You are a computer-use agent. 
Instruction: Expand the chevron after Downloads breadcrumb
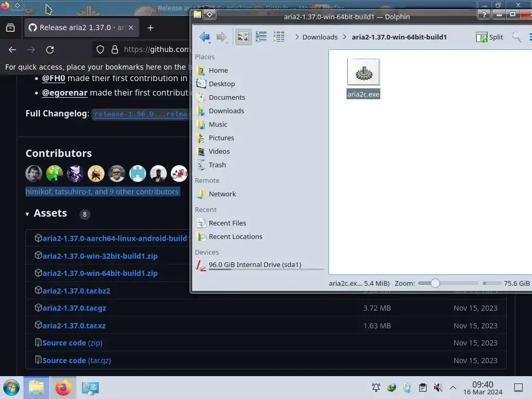pyautogui.click(x=344, y=37)
